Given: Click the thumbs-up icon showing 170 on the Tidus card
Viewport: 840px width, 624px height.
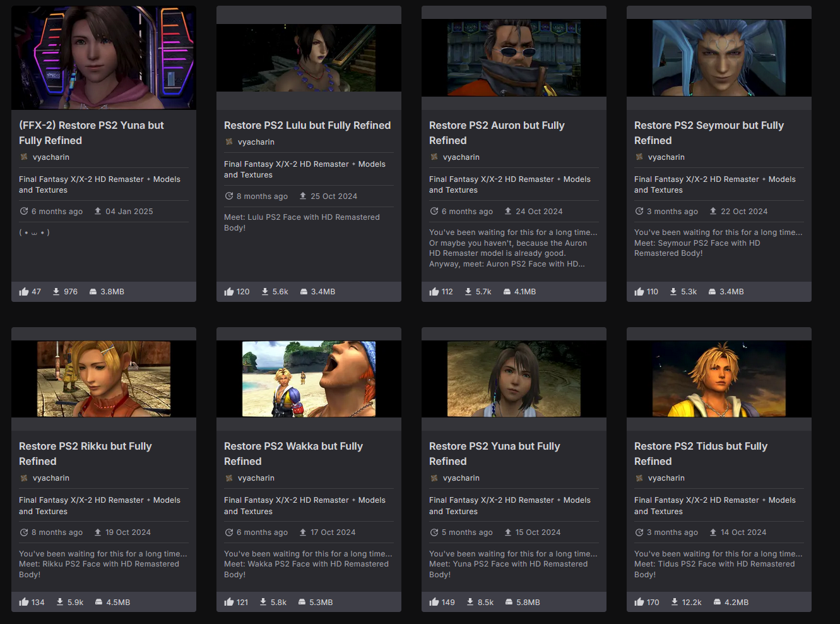Looking at the screenshot, I should click(639, 603).
